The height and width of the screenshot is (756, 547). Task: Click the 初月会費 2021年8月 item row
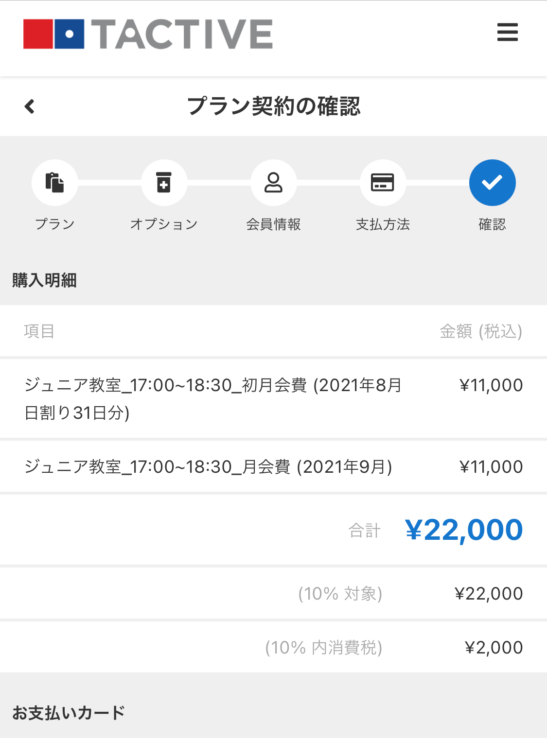pos(273,399)
